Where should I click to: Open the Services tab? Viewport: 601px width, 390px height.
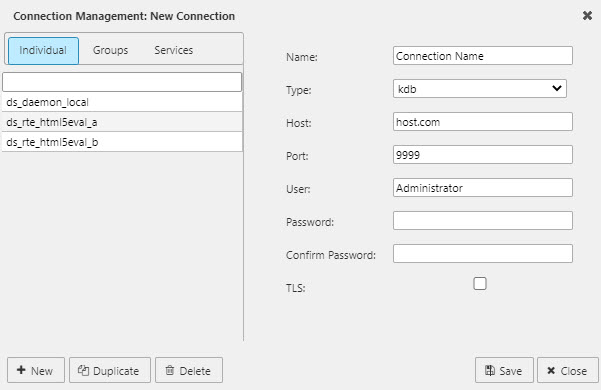click(x=174, y=50)
